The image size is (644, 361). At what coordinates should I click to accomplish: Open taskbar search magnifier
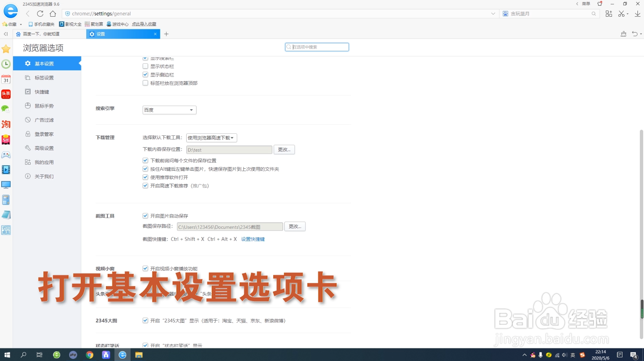click(x=24, y=355)
